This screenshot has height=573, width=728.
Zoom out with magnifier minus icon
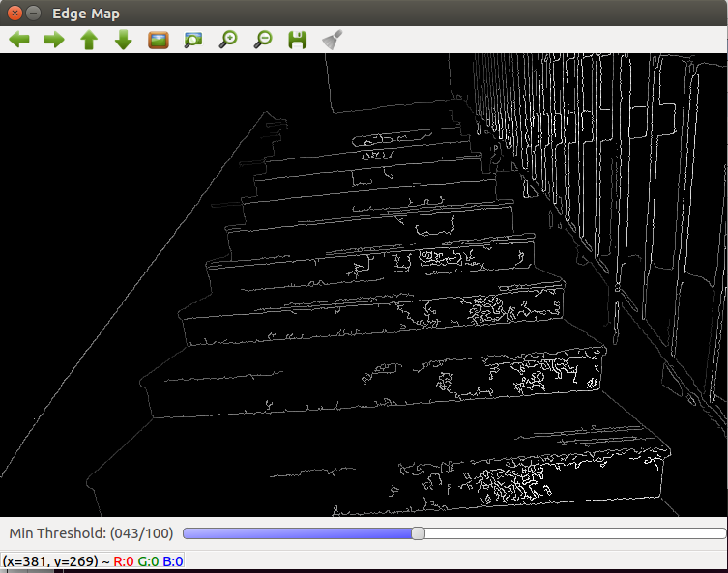coord(263,40)
